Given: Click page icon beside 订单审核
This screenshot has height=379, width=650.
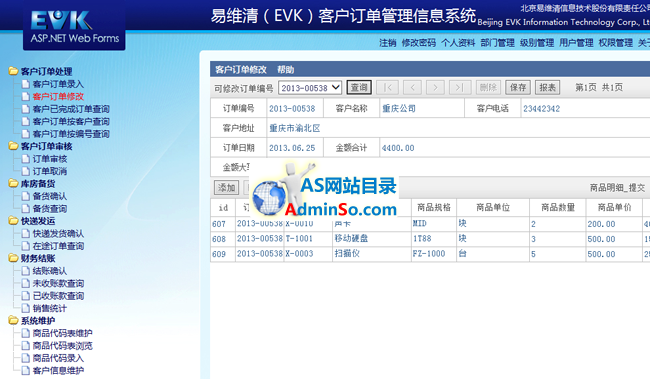Looking at the screenshot, I should click(x=26, y=158).
